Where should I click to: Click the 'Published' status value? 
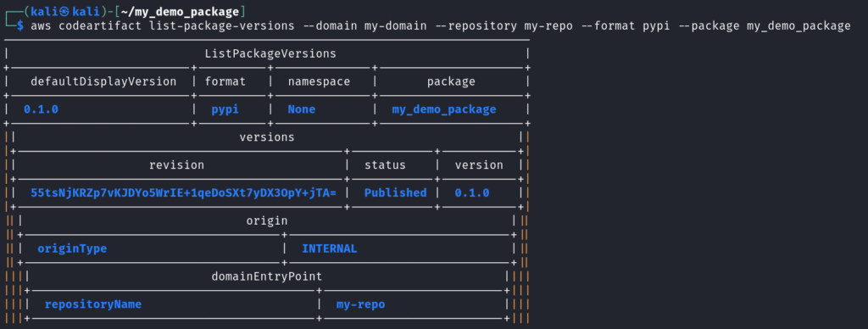396,192
